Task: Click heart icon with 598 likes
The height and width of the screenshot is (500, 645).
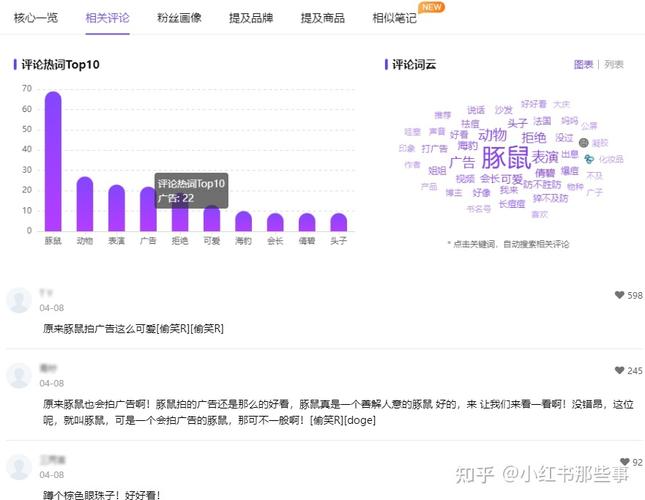Action: click(x=619, y=295)
